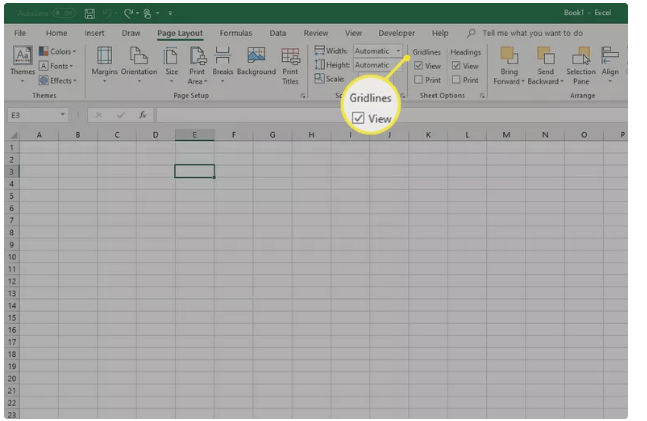
Task: Expand the theme Fonts dropdown
Action: pyautogui.click(x=57, y=66)
